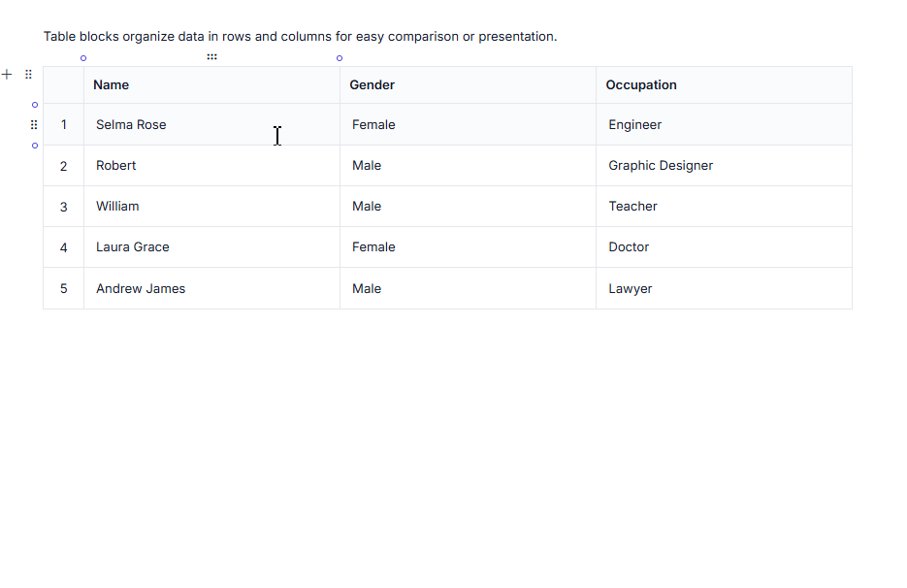
Task: Click the Lawyer occupation cell
Action: click(x=725, y=288)
